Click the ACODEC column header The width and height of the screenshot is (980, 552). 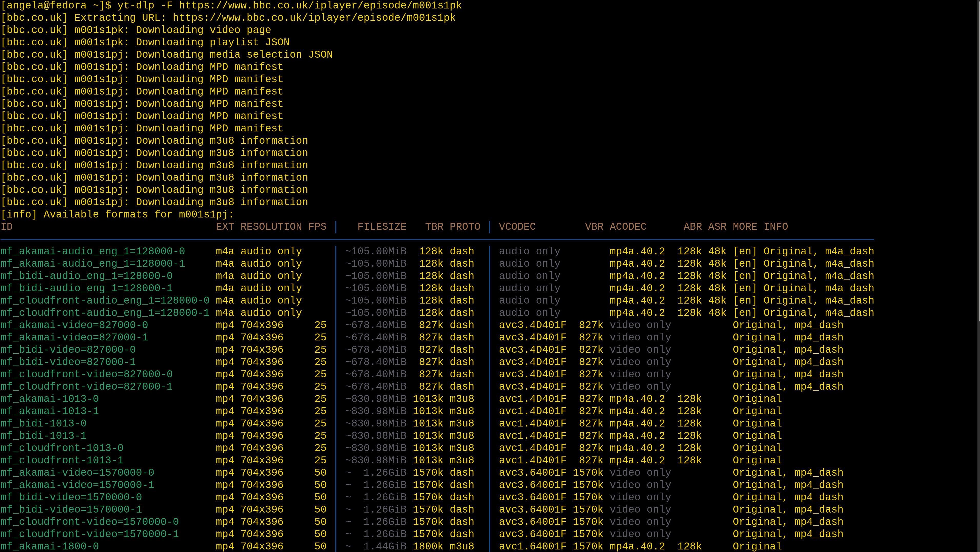pyautogui.click(x=628, y=227)
